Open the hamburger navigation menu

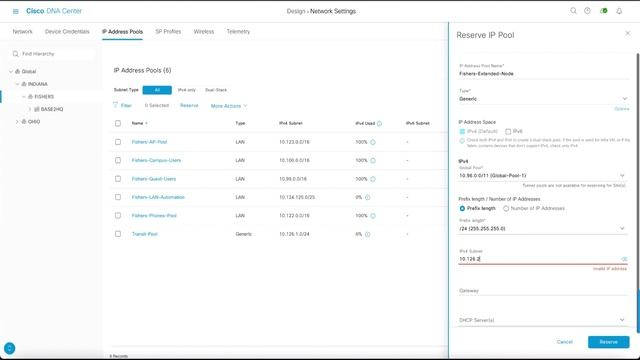click(x=16, y=11)
